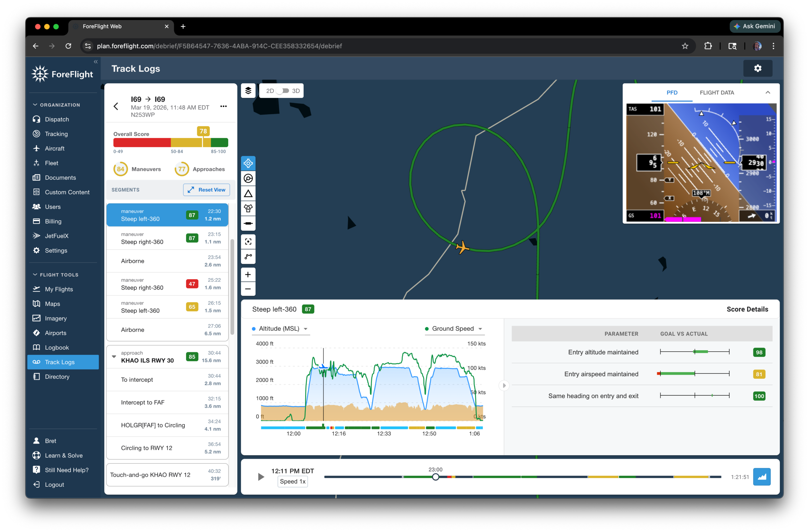Open Logbook in the sidebar
This screenshot has width=809, height=532.
click(x=57, y=348)
